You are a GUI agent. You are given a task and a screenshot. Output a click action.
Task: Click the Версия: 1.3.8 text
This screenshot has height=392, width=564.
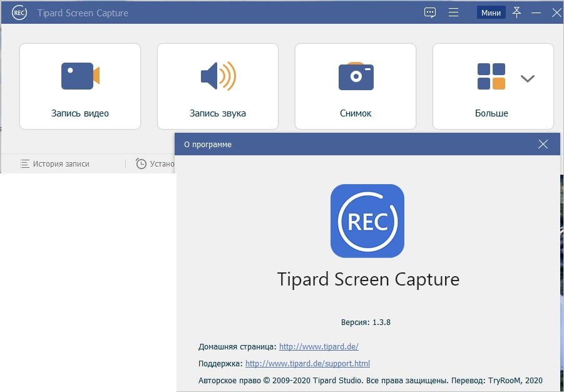(366, 322)
